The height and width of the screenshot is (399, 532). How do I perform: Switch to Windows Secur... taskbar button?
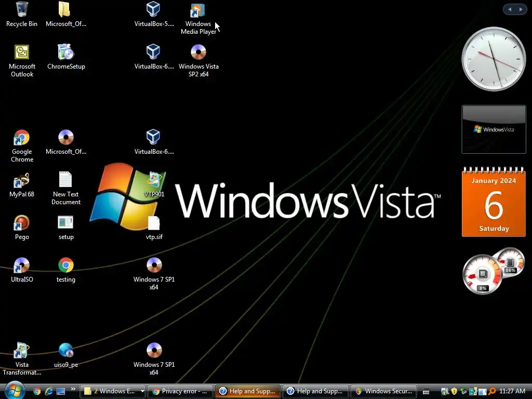(384, 391)
